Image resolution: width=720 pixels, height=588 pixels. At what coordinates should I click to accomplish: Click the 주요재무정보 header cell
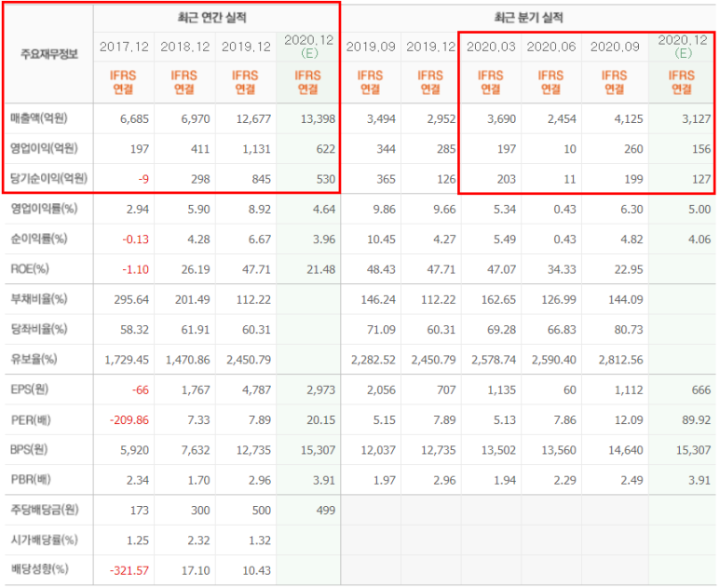pos(49,54)
